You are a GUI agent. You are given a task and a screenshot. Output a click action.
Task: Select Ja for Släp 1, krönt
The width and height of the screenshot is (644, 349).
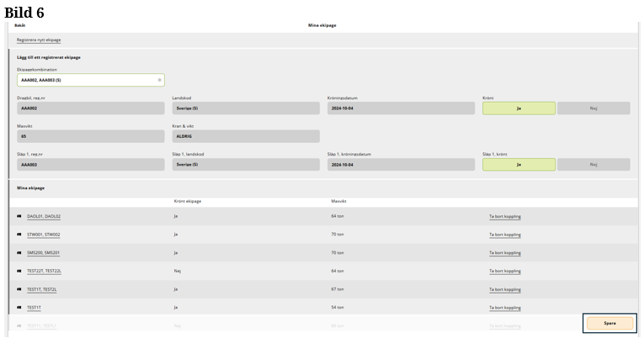pyautogui.click(x=519, y=165)
